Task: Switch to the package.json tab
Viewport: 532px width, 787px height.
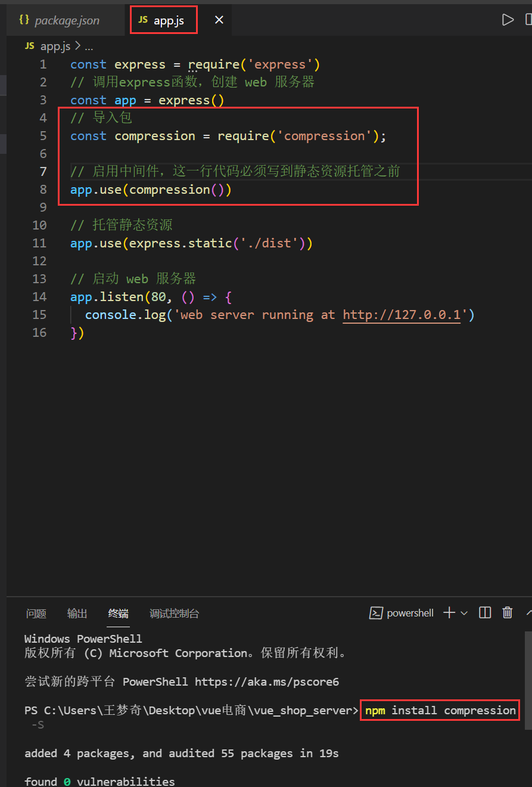Action: tap(67, 20)
